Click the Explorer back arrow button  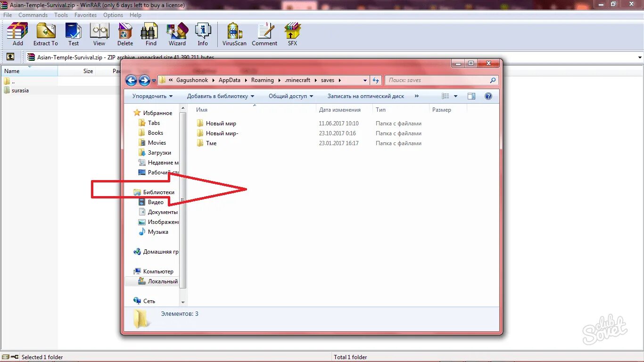(132, 80)
